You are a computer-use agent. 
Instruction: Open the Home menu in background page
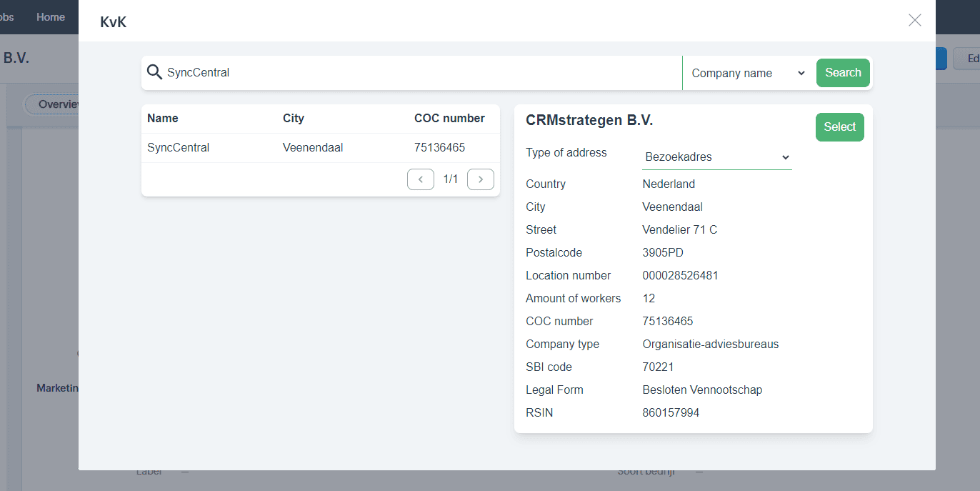51,17
